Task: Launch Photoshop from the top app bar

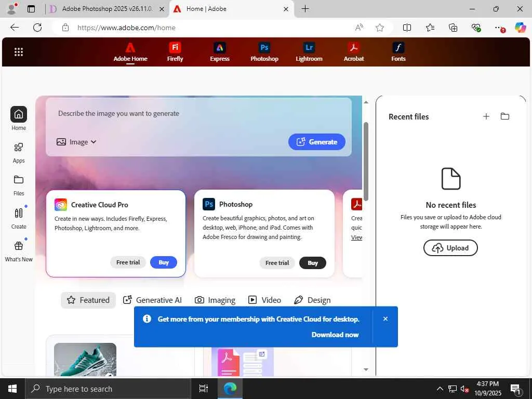Action: tap(264, 52)
